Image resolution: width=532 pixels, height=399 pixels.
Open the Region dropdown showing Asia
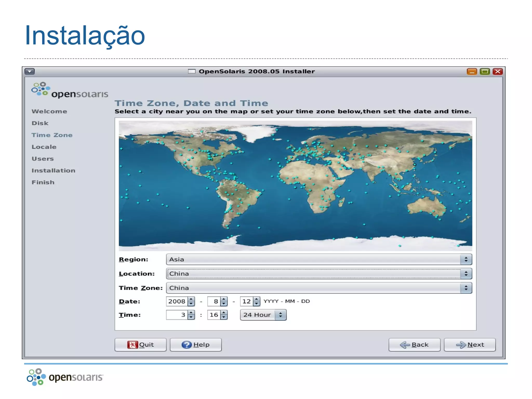coord(319,259)
